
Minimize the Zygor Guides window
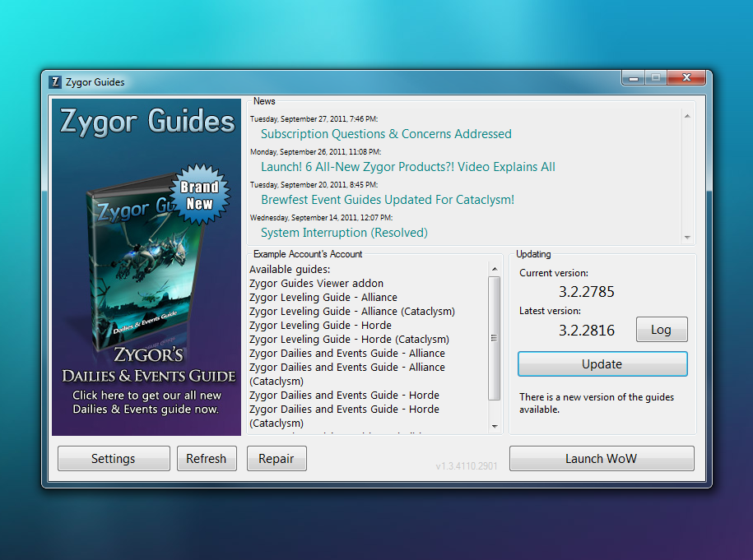click(634, 77)
